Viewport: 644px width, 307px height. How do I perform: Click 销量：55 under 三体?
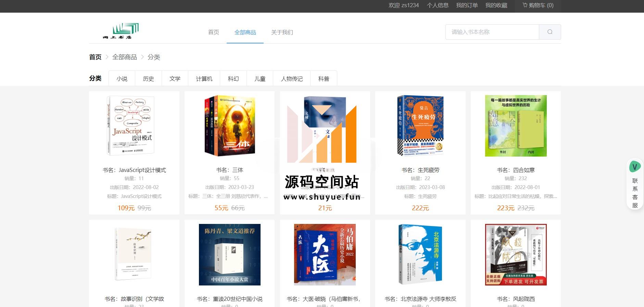pos(230,178)
